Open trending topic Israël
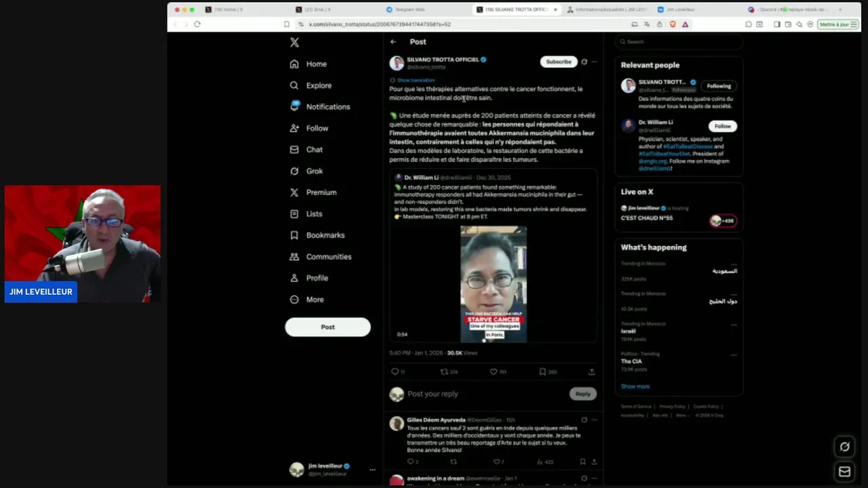Screen dimensions: 868x488 coord(629,331)
